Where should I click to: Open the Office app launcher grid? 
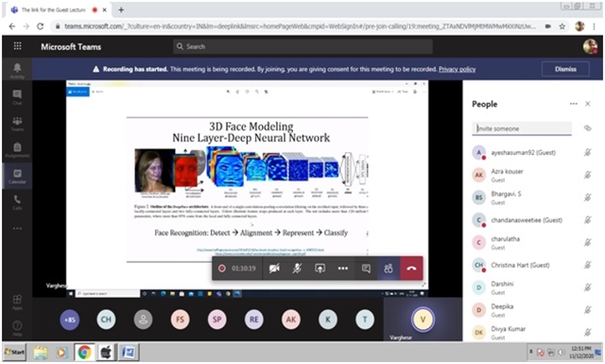(x=17, y=46)
